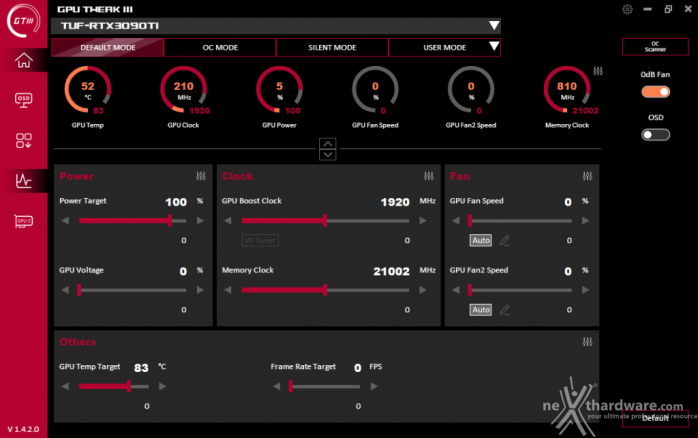The width and height of the screenshot is (698, 438).
Task: Click the GPU Power gauge
Action: tap(279, 89)
